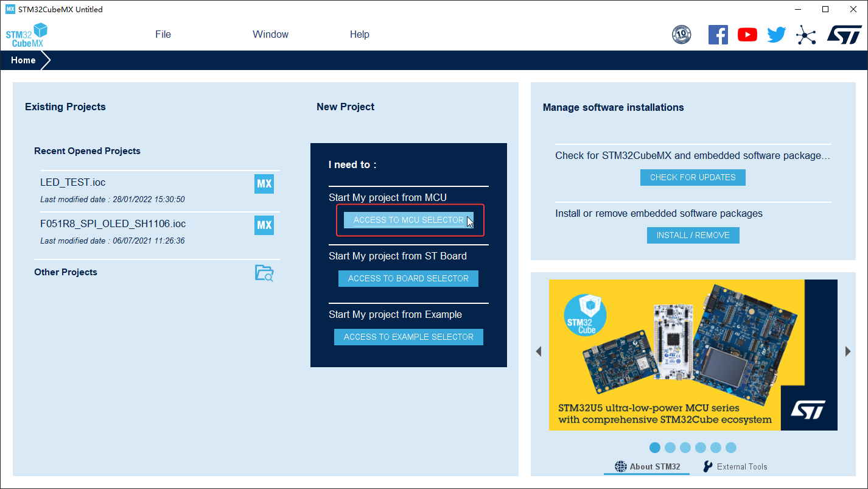This screenshot has height=489, width=868.
Task: Open recent project LED_TEST.ioc
Action: [73, 182]
